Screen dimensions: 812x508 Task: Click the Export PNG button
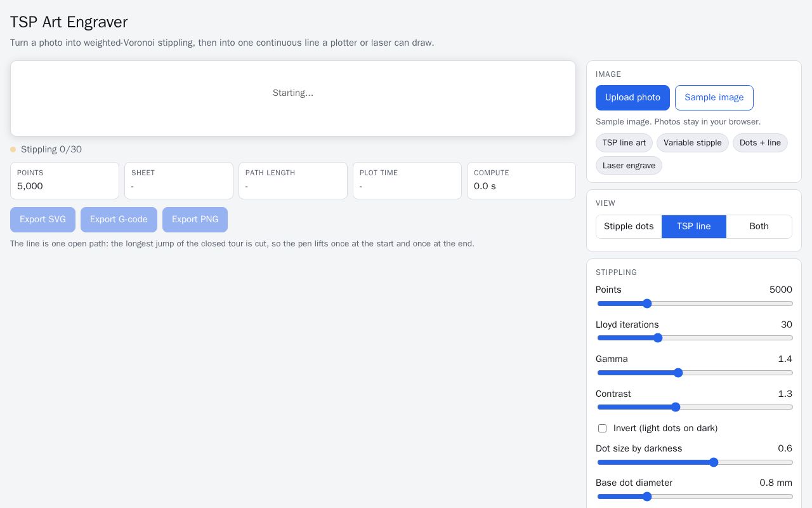tap(195, 220)
